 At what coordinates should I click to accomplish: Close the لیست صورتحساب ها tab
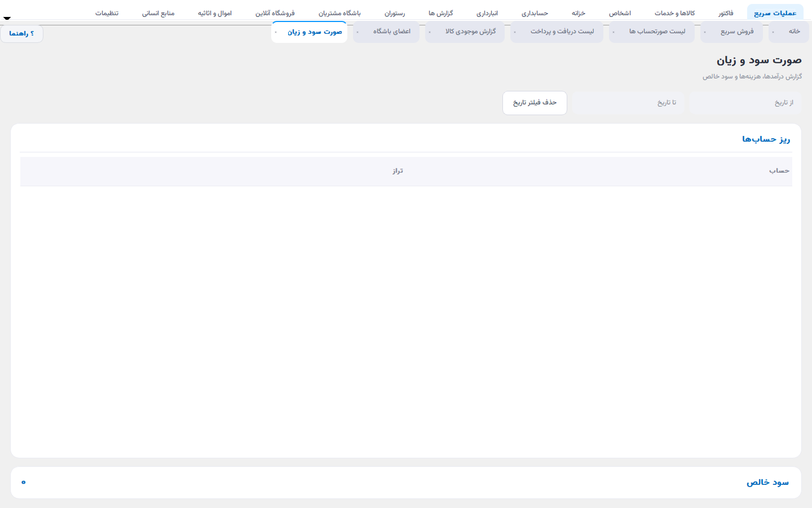click(614, 32)
